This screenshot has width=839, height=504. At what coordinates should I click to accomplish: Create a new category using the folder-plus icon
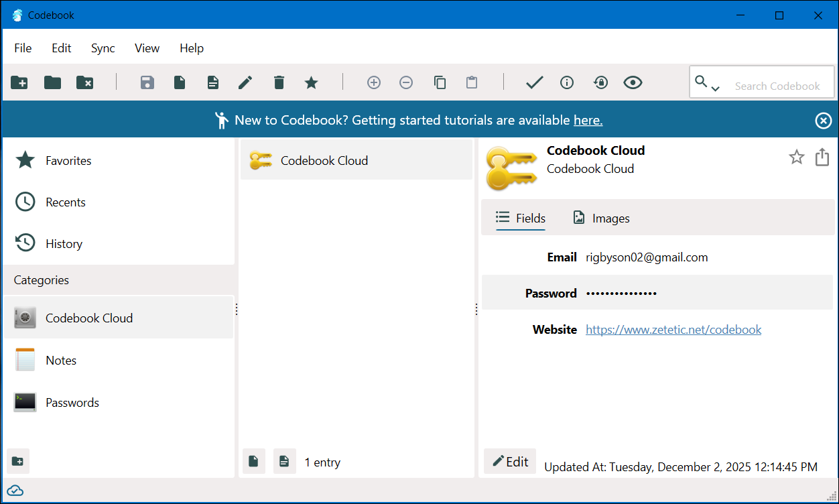tap(19, 82)
